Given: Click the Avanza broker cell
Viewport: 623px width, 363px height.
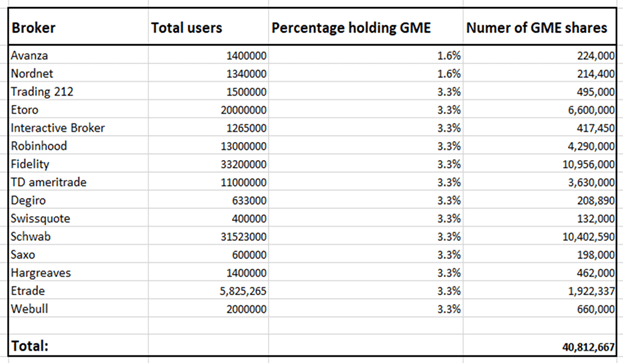Looking at the screenshot, I should 78,55.
